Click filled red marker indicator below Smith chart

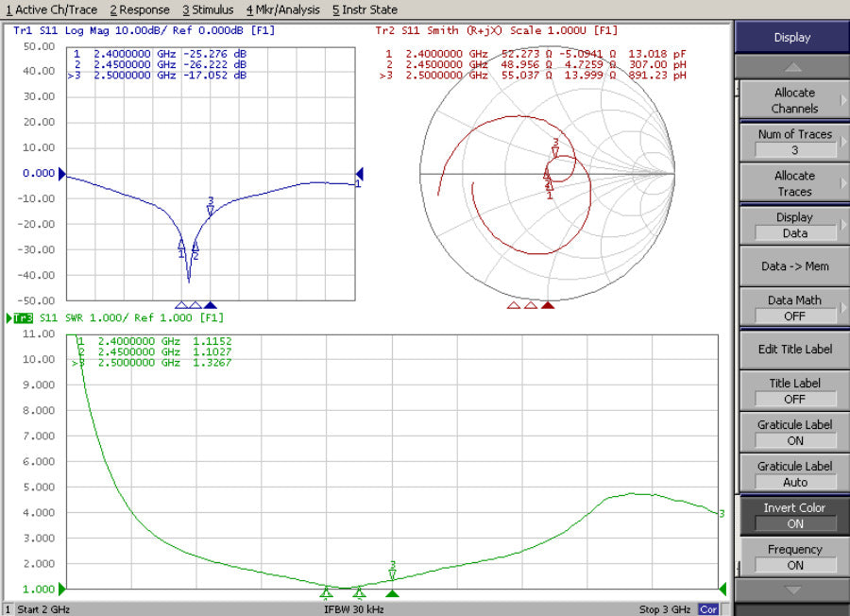[x=548, y=305]
